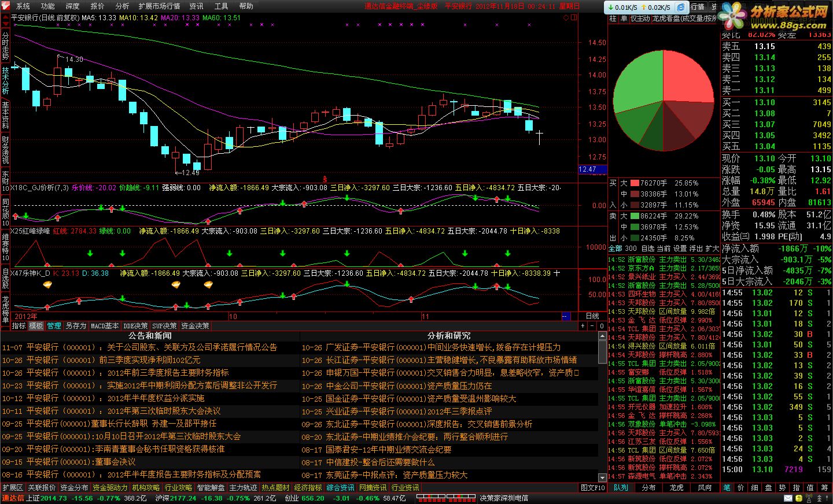The width and height of the screenshot is (833, 504).
Task: Click the 浮出 option in the alert list header
Action: [x=695, y=249]
